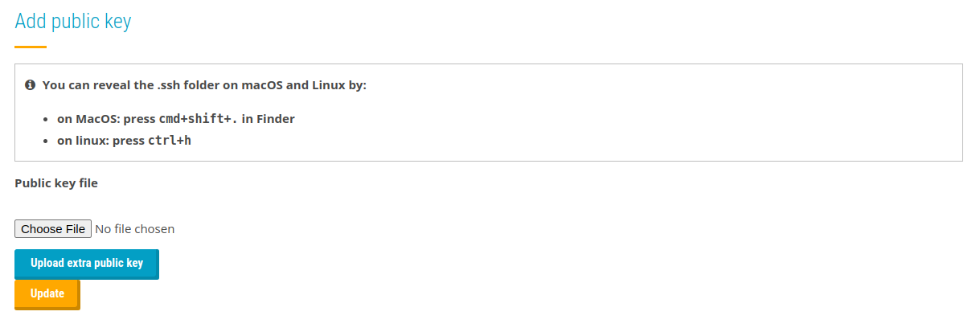Click the "No file chosen" text
Screen dimensions: 980x332
(134, 229)
